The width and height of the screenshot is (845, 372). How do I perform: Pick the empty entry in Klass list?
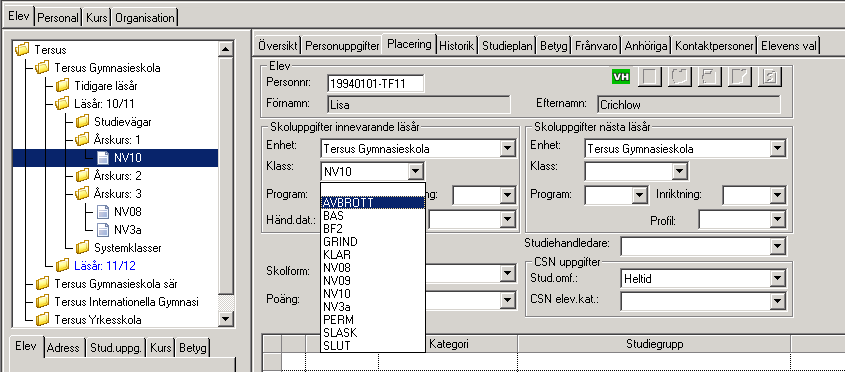[372, 190]
